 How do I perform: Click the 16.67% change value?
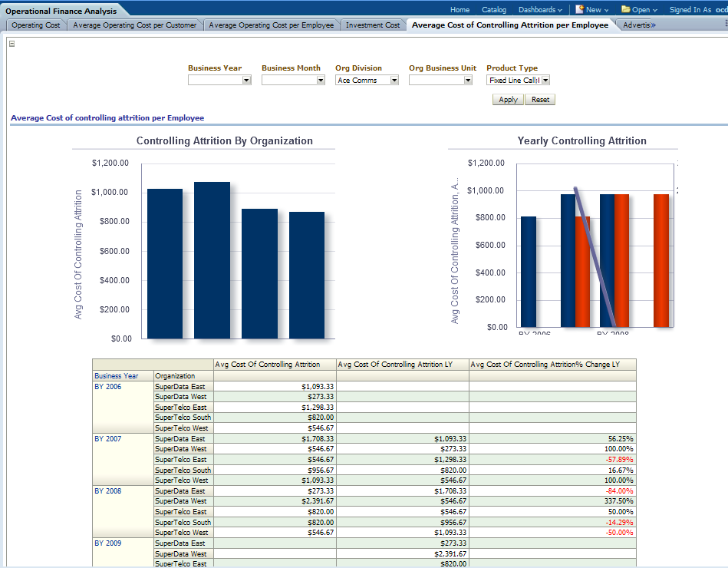621,470
